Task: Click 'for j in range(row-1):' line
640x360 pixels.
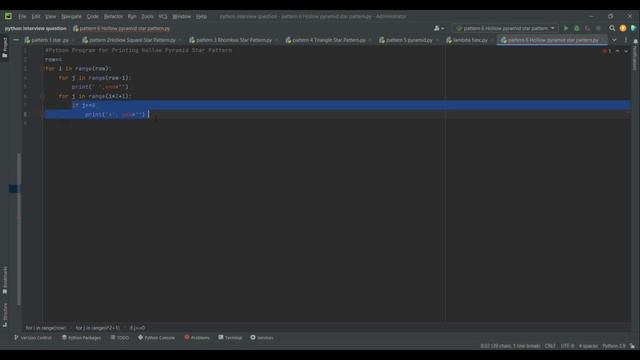Action: 95,78
